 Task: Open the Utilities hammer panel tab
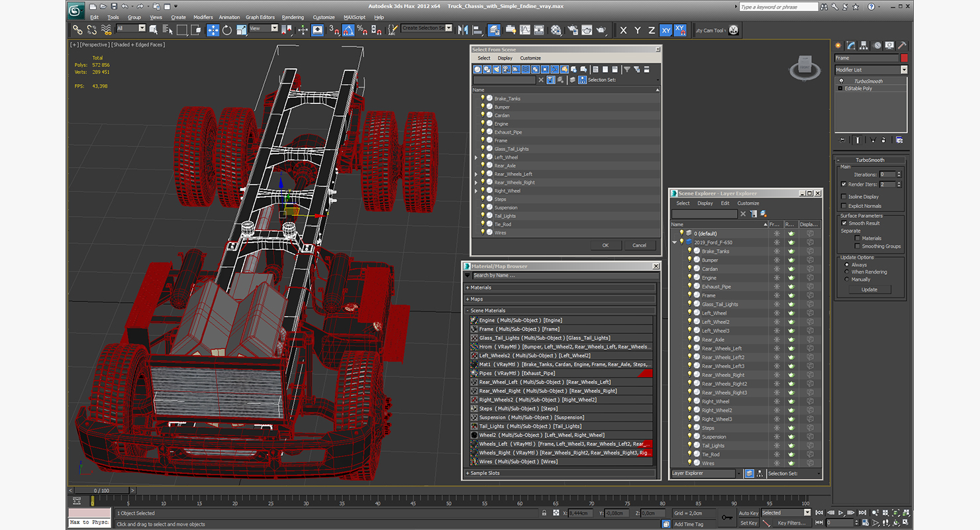point(902,45)
